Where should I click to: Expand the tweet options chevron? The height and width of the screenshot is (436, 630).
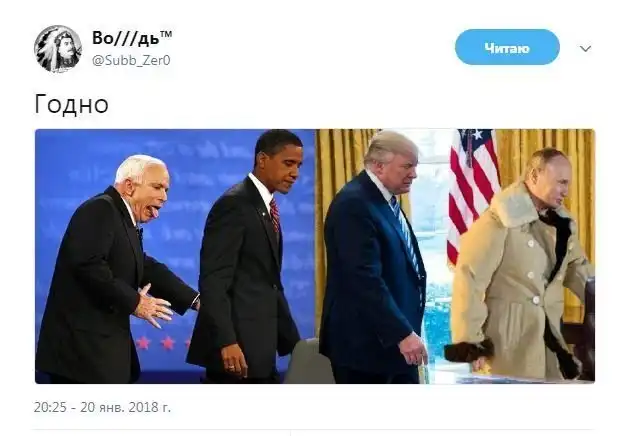click(x=585, y=49)
